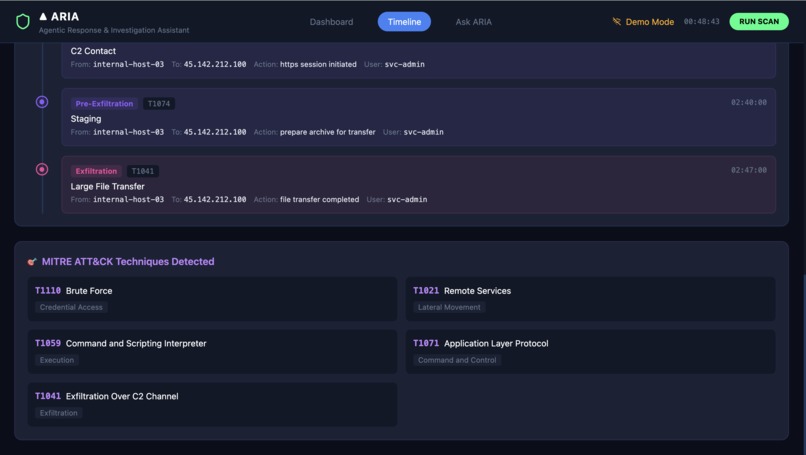Click the triangle icon beside the ARIA title
This screenshot has width=806, height=455.
pyautogui.click(x=43, y=16)
